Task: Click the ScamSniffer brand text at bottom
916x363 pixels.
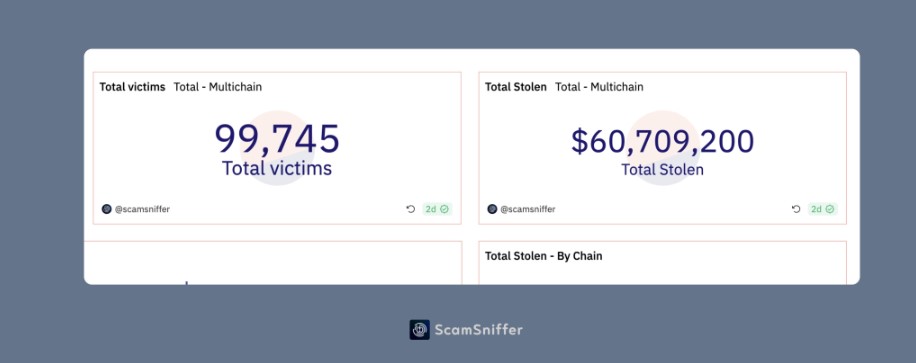Action: coord(478,330)
